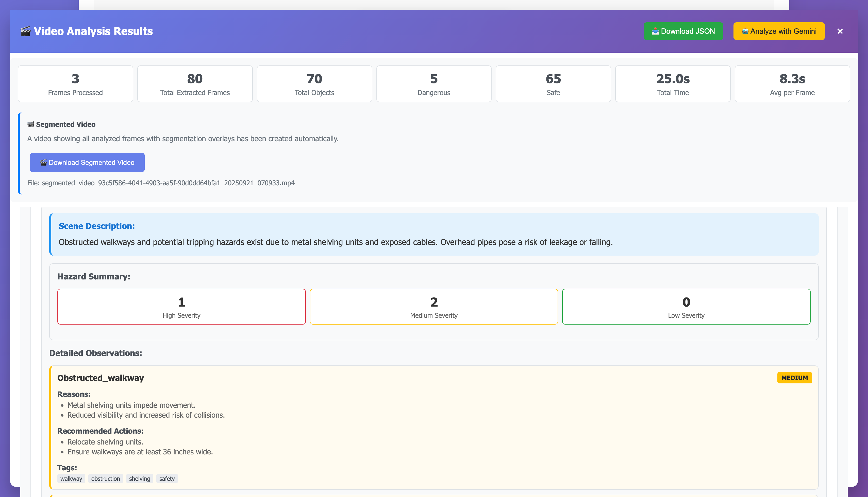868x497 pixels.
Task: Click the walkway tag
Action: [x=71, y=478]
